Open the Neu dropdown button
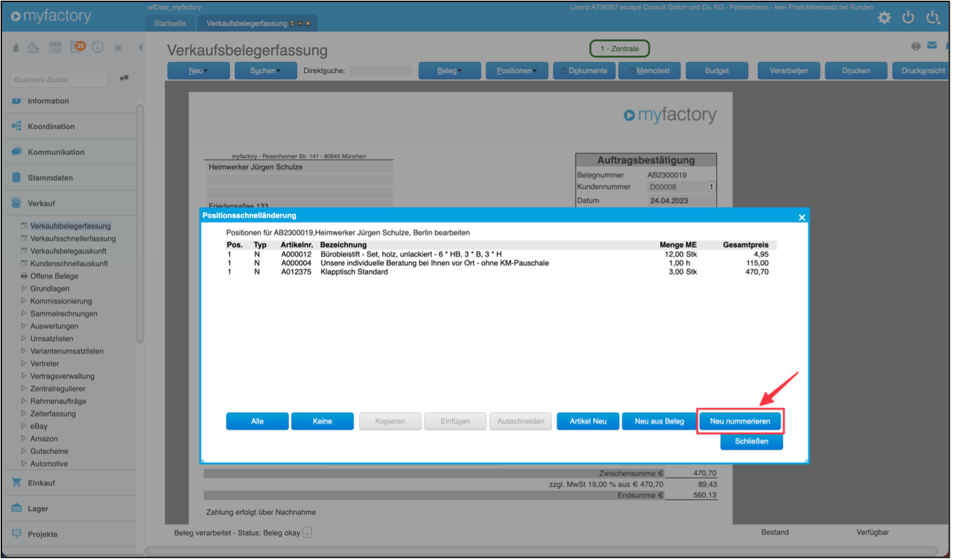The image size is (953, 560). 198,71
